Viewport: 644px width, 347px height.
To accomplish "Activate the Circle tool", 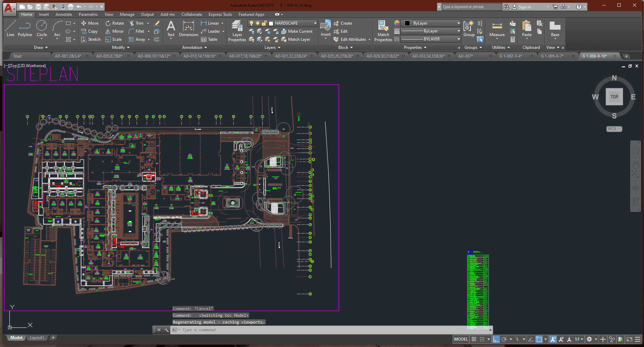I will 42,29.
